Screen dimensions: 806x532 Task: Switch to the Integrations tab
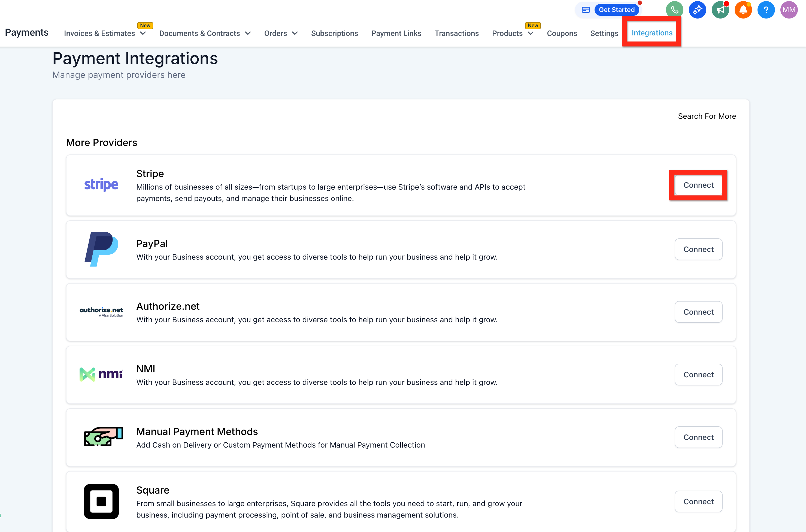pyautogui.click(x=652, y=33)
